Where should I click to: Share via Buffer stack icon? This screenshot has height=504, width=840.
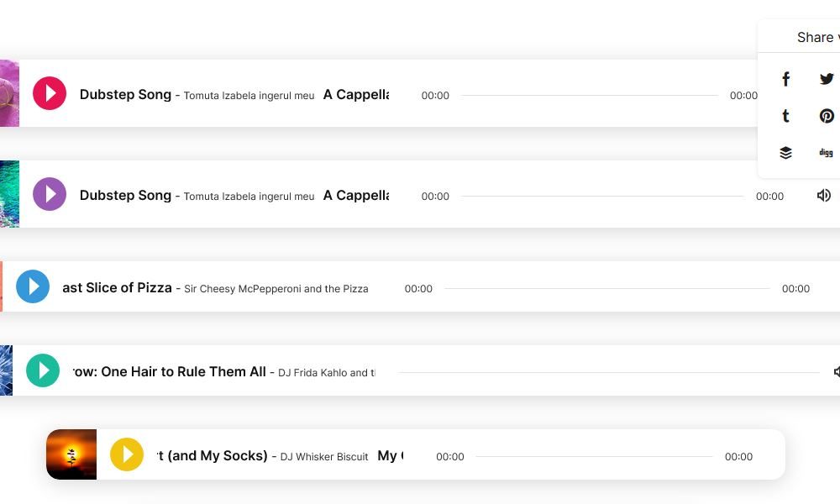pos(785,153)
